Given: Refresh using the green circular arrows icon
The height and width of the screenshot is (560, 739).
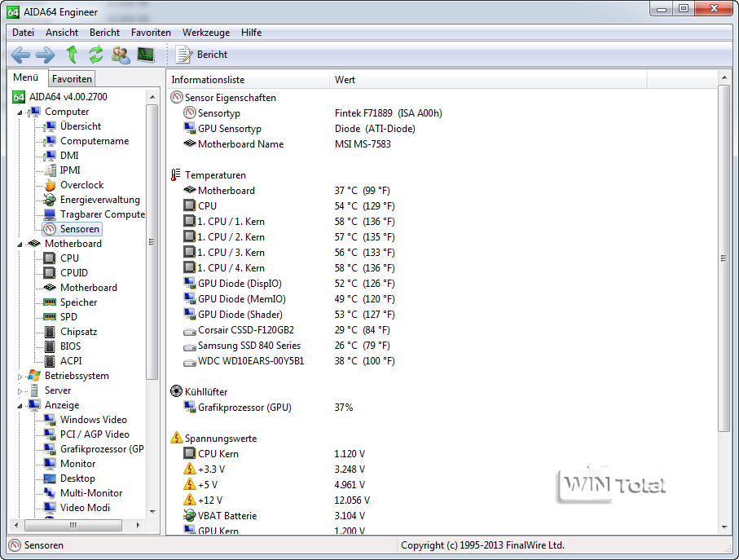Looking at the screenshot, I should point(96,55).
